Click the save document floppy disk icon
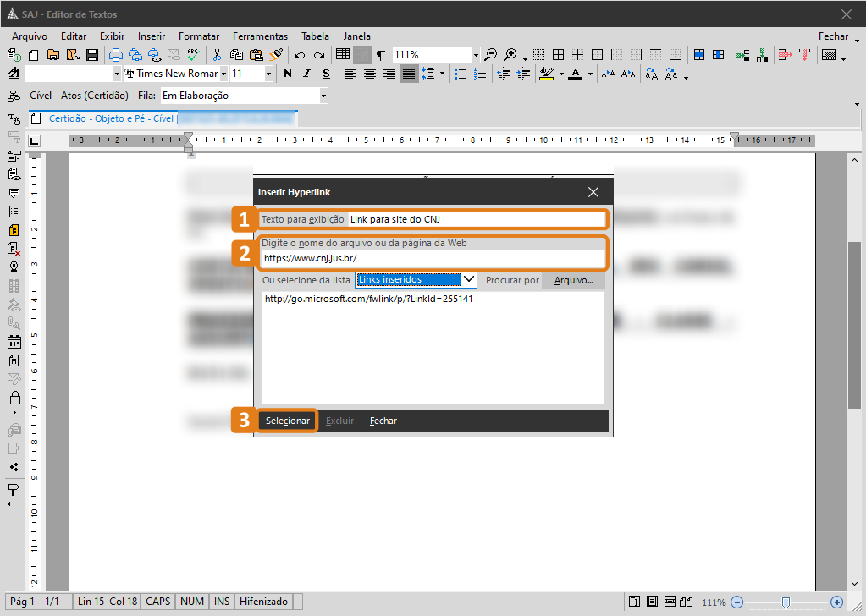866x616 pixels. 92,55
